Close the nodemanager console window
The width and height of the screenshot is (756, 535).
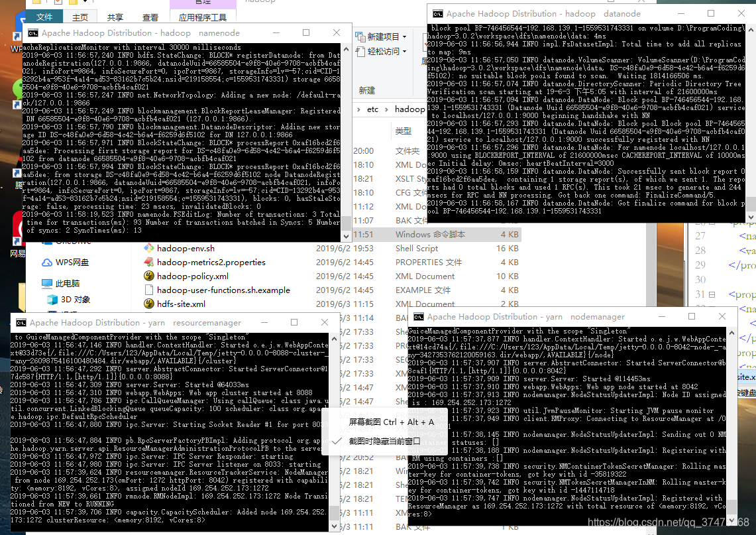click(722, 316)
